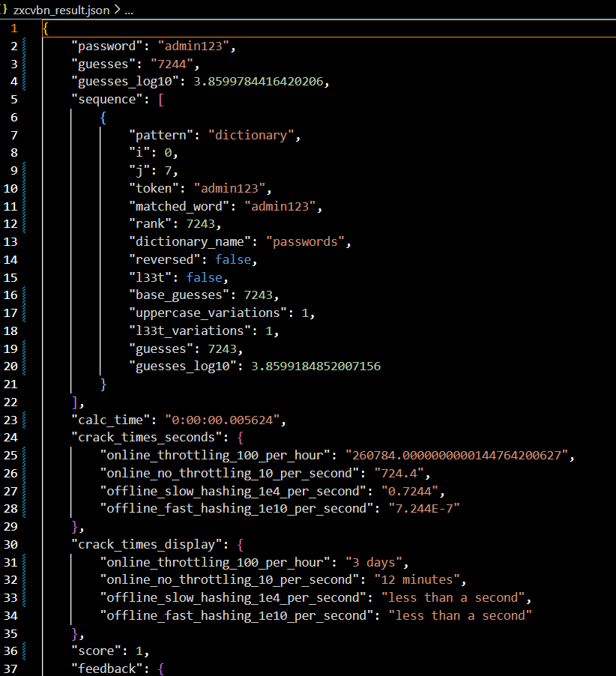Click the false value of "l33t"
Viewport: 616px width, 676px height.
(x=205, y=277)
